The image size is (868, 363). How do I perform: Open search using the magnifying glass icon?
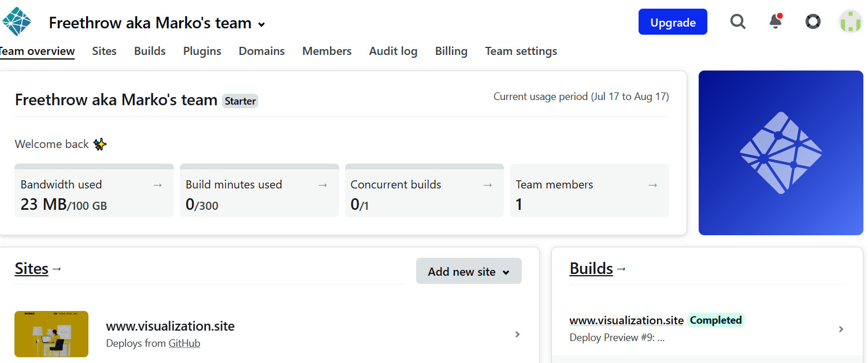(738, 21)
